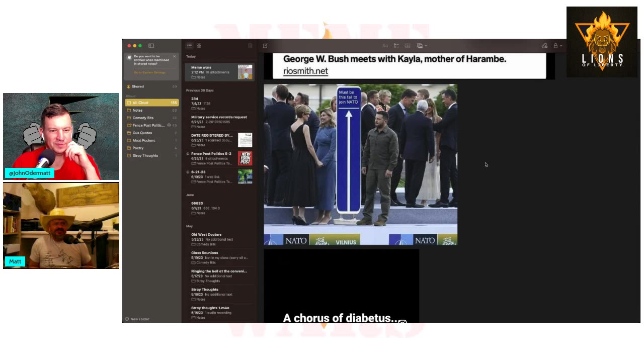Screen dimensions: 644x362
Task: Open Fence Post Politics 5-2 note
Action: [x=219, y=158]
